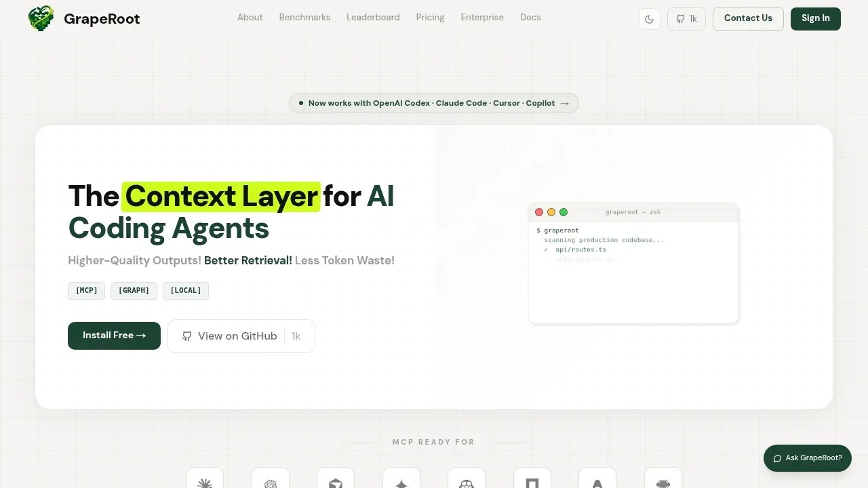Viewport: 868px width, 488px height.
Task: Toggle dark mode with the moon icon
Action: click(650, 19)
